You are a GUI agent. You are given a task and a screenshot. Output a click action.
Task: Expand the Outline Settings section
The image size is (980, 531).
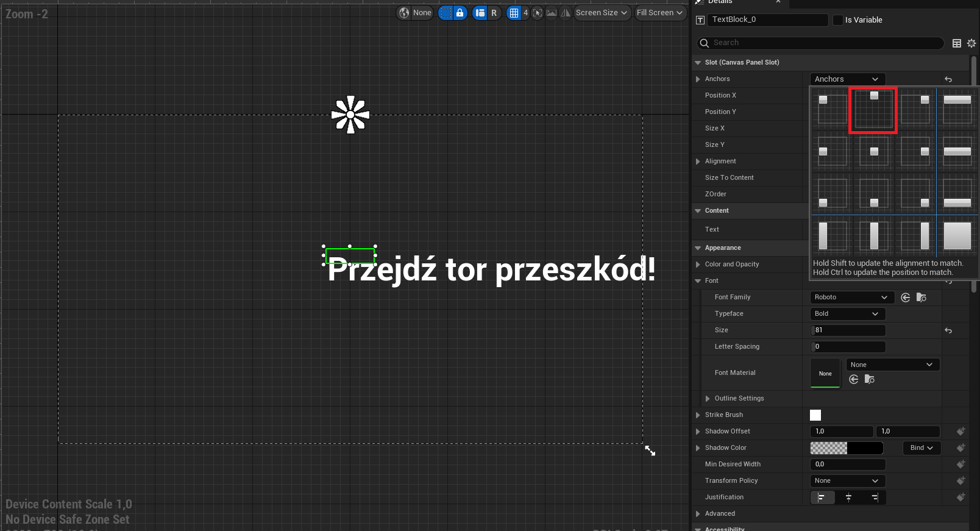708,399
